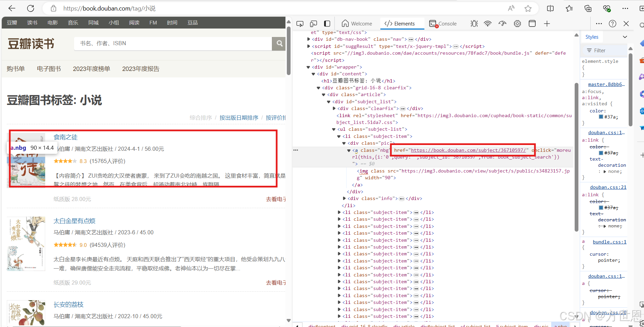The height and width of the screenshot is (327, 644).
Task: Activate the inspect element picker tool
Action: 300,24
